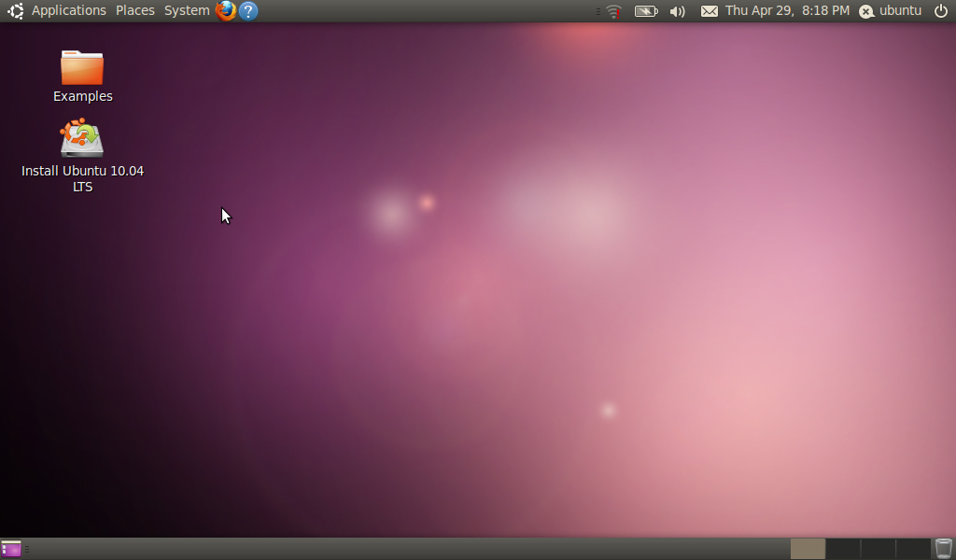Open the Applications menu
The image size is (956, 560).
[68, 11]
